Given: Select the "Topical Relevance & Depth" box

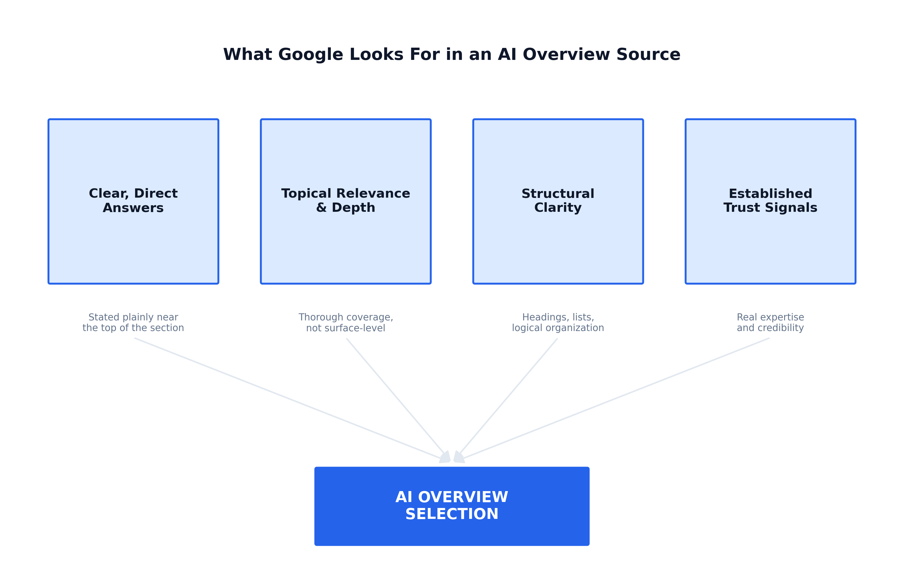Looking at the screenshot, I should click(346, 201).
